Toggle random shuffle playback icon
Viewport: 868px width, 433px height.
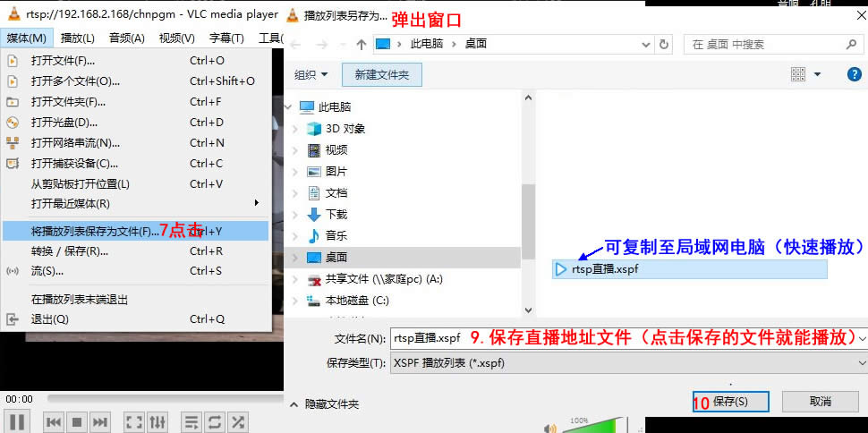tap(237, 422)
